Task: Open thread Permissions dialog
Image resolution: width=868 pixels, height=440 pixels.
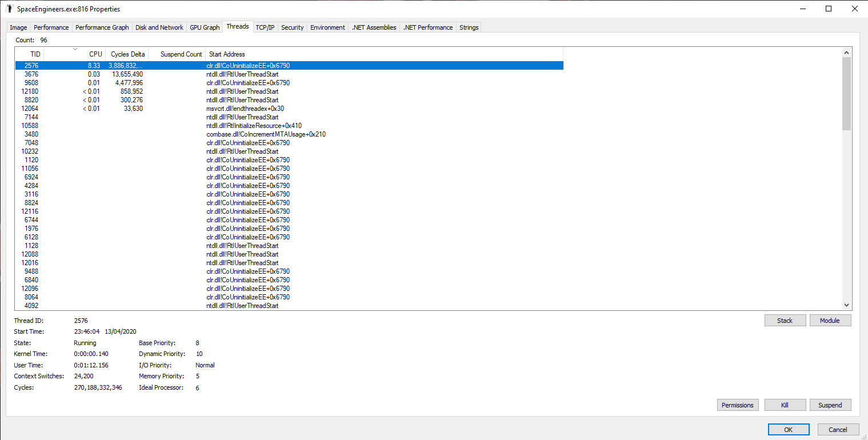Action: point(737,405)
